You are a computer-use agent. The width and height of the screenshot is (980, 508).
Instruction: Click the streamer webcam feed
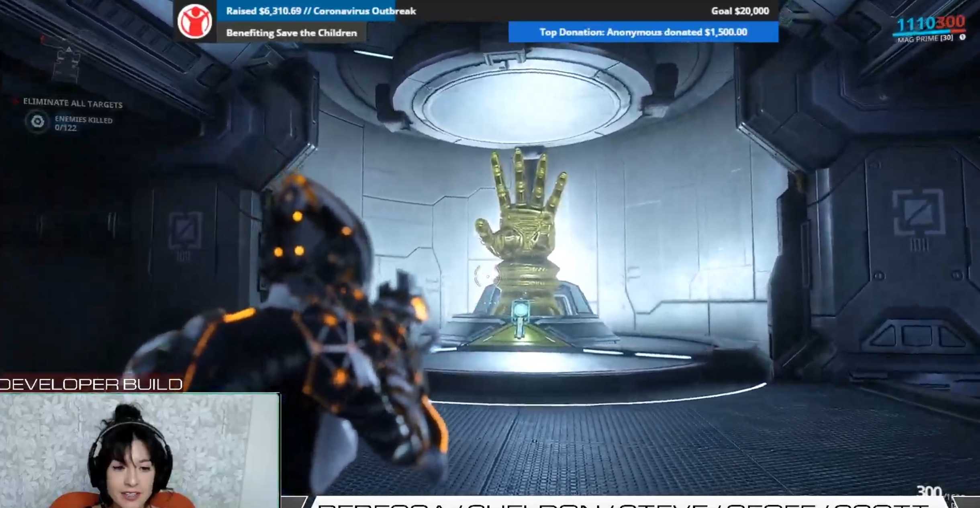(x=139, y=451)
